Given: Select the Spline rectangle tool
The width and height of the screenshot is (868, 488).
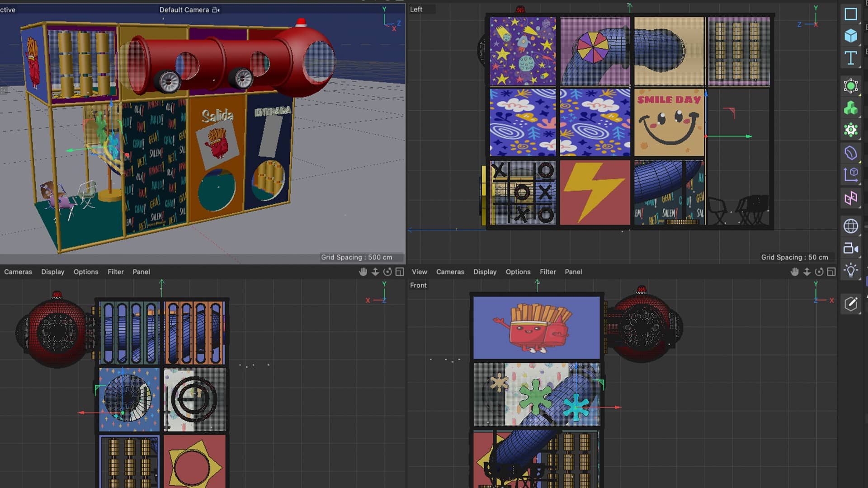Looking at the screenshot, I should (850, 14).
